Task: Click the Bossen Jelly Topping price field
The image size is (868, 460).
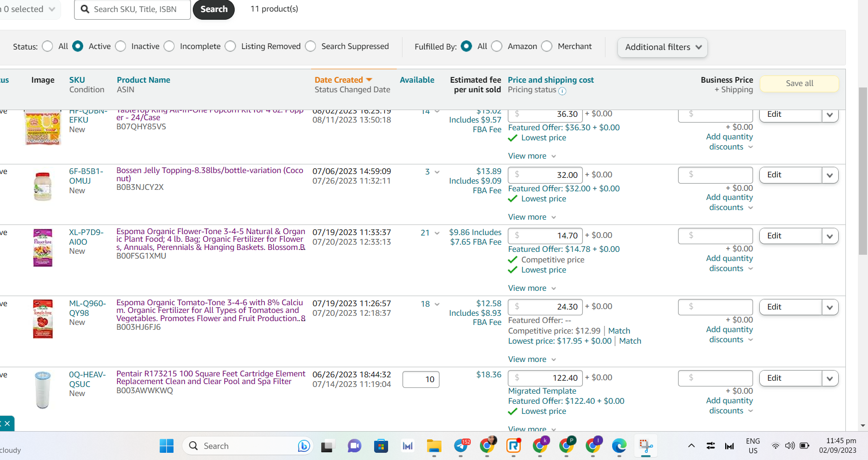Action: click(x=545, y=175)
